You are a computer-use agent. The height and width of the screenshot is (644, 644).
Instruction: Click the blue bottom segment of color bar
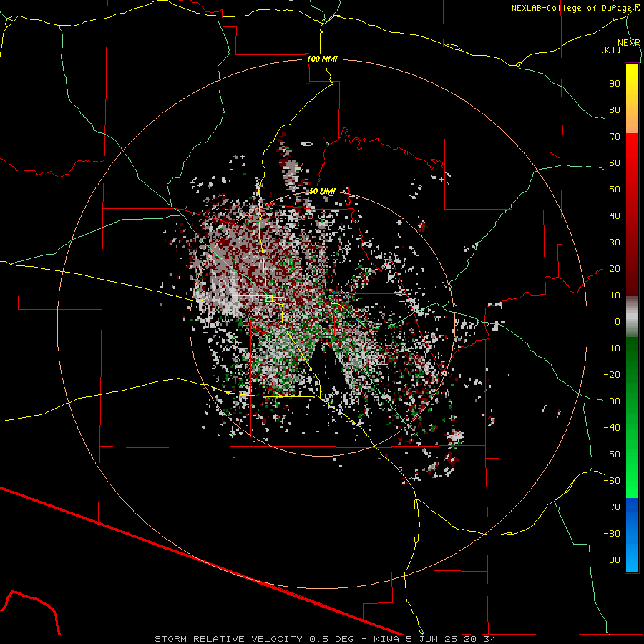tap(632, 535)
